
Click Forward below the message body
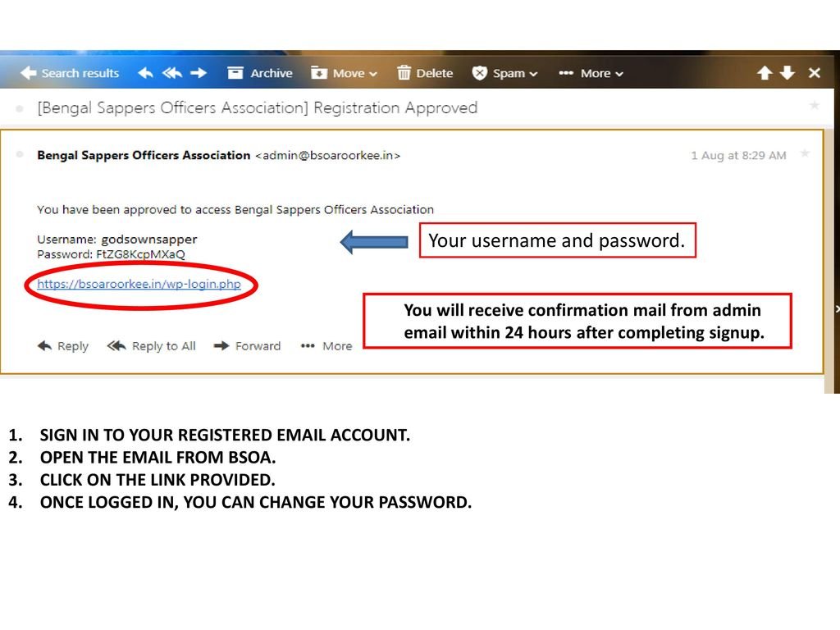(247, 346)
